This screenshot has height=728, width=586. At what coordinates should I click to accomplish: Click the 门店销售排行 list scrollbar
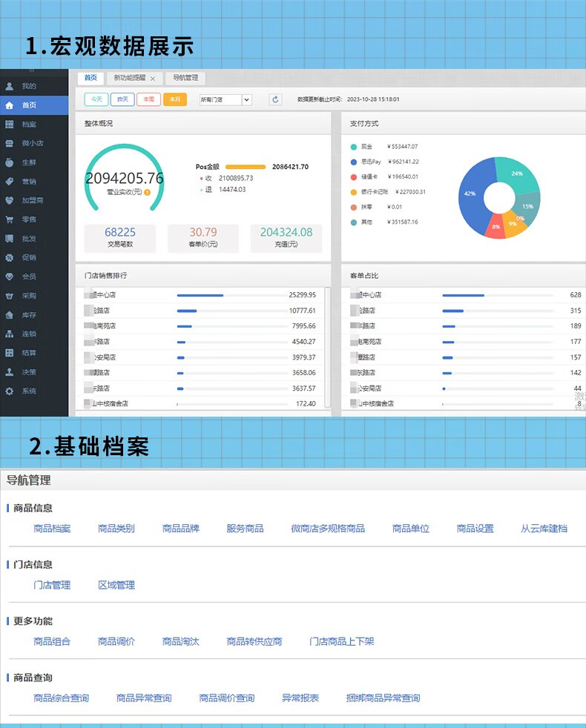point(328,348)
